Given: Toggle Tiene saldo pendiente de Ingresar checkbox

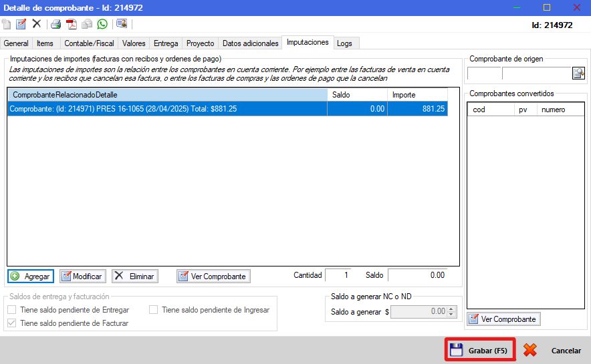Looking at the screenshot, I should [153, 310].
